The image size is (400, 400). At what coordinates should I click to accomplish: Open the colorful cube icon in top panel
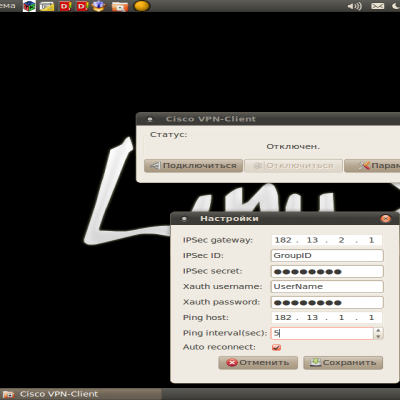pyautogui.click(x=29, y=6)
